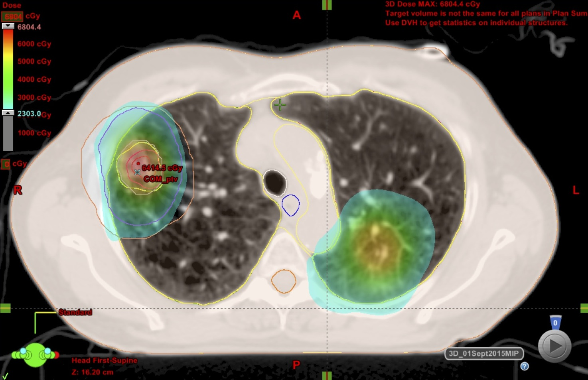Grab the bottom crosshair handle of vertical plane line
588x380 pixels.
click(327, 376)
